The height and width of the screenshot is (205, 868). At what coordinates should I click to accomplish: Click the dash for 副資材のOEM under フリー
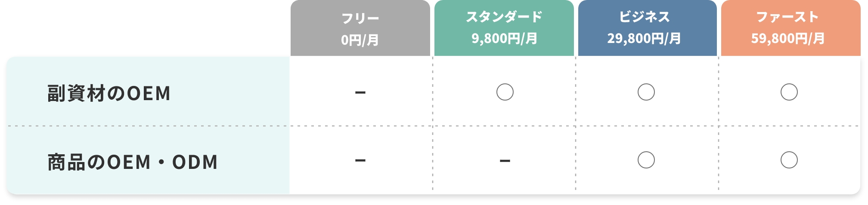[x=360, y=92]
